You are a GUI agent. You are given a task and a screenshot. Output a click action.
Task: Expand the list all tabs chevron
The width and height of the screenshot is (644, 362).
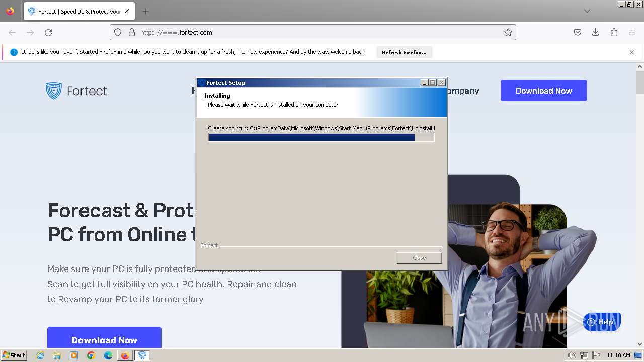pyautogui.click(x=587, y=11)
